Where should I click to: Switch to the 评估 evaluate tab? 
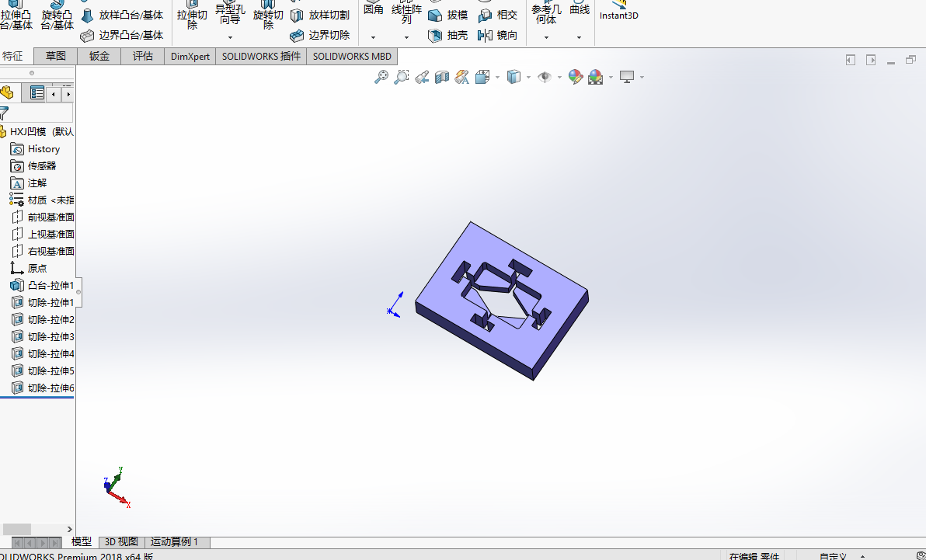(142, 56)
